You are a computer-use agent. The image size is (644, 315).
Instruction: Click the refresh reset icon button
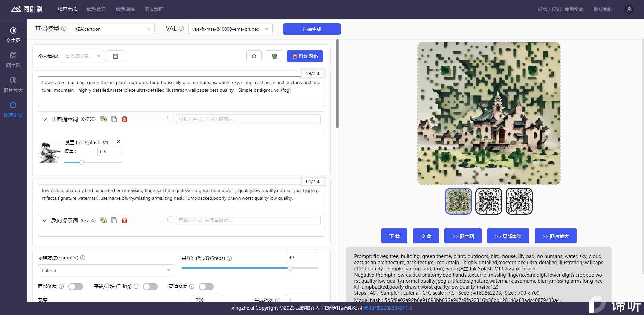pos(254,56)
